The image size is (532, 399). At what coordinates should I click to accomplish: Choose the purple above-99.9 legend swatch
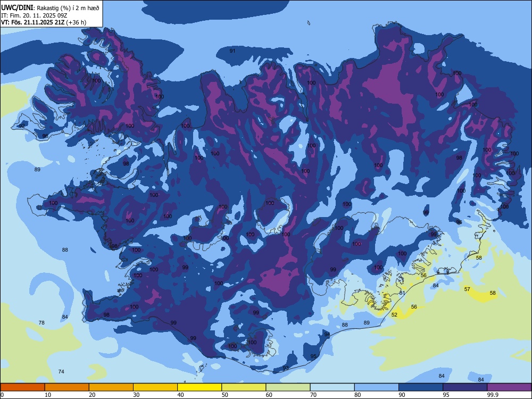[509, 387]
